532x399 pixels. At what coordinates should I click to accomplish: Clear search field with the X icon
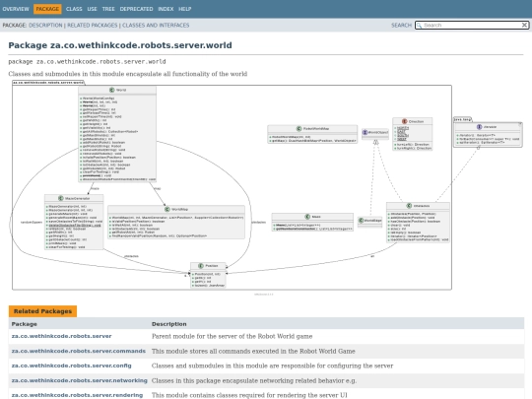click(x=524, y=25)
